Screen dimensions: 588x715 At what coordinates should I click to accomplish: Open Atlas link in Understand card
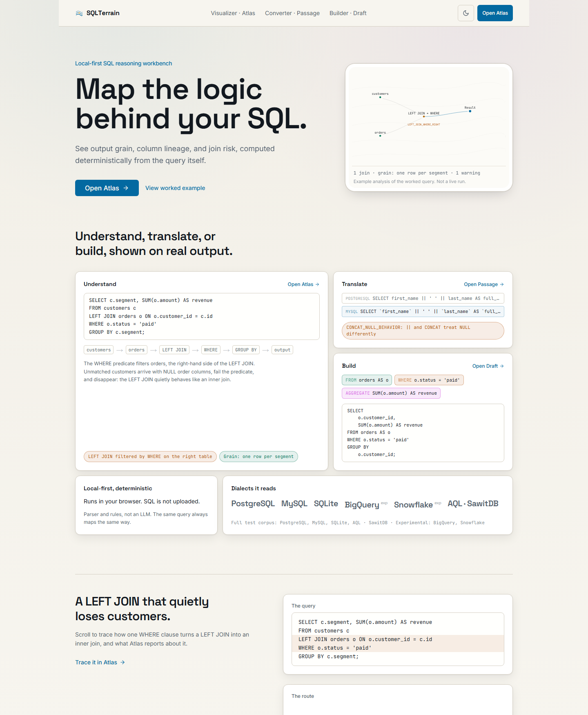point(303,284)
